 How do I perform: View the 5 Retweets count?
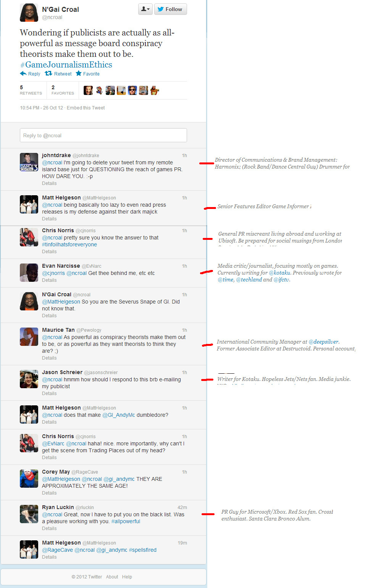pos(31,90)
